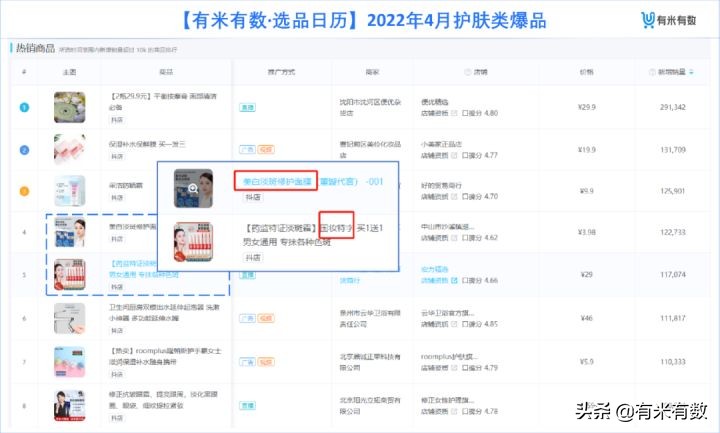Click the blue rank 1 badge

(24, 107)
